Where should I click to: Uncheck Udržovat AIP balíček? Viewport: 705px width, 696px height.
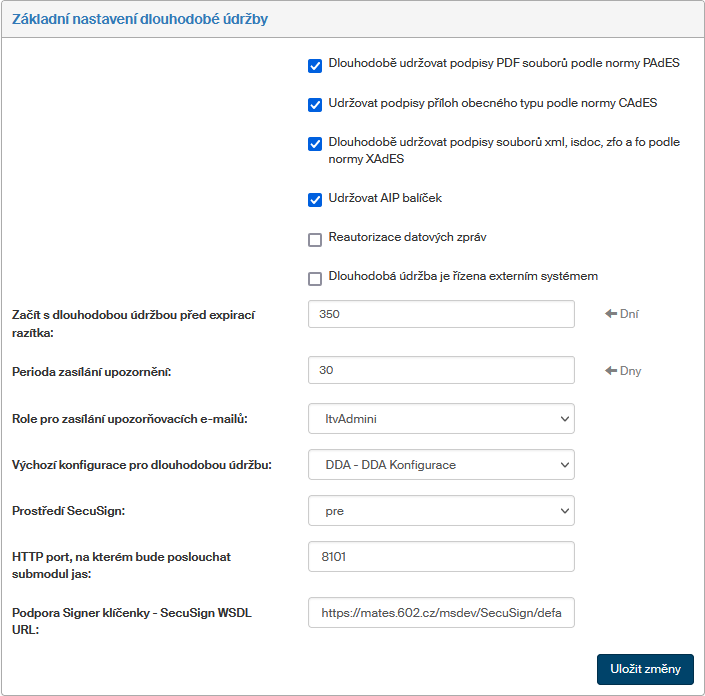tap(315, 200)
